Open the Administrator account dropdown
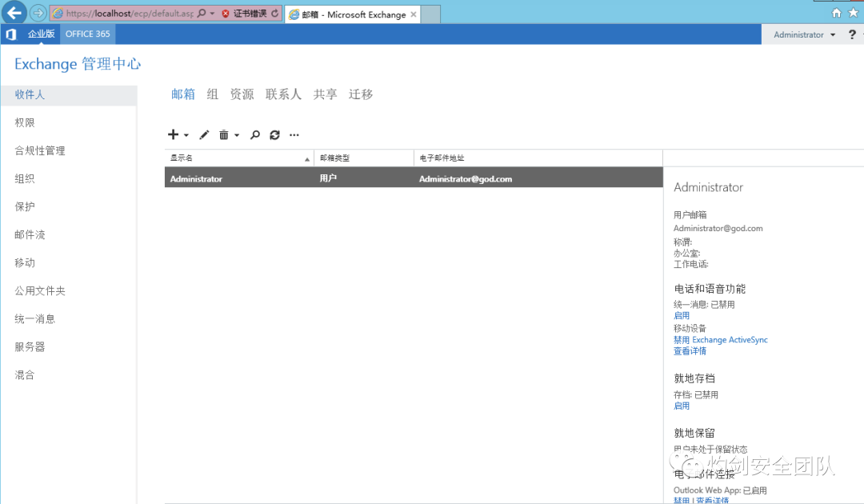This screenshot has width=864, height=504. point(805,34)
